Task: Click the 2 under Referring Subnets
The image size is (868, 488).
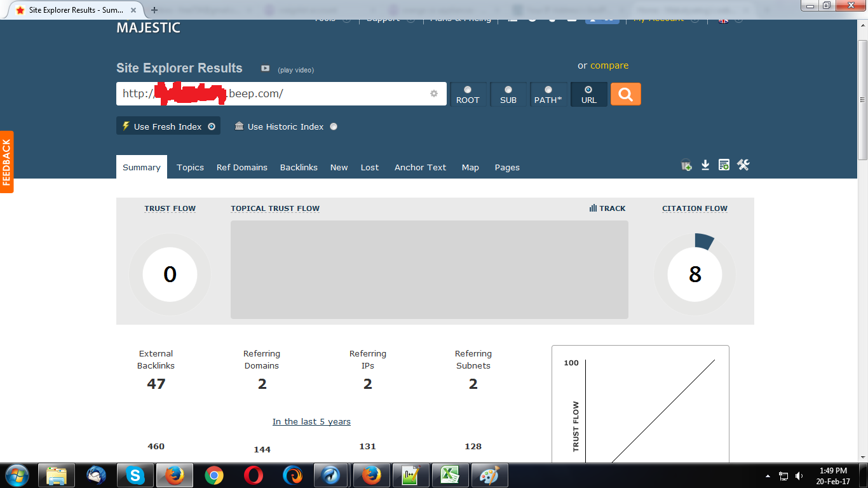Action: (x=473, y=384)
